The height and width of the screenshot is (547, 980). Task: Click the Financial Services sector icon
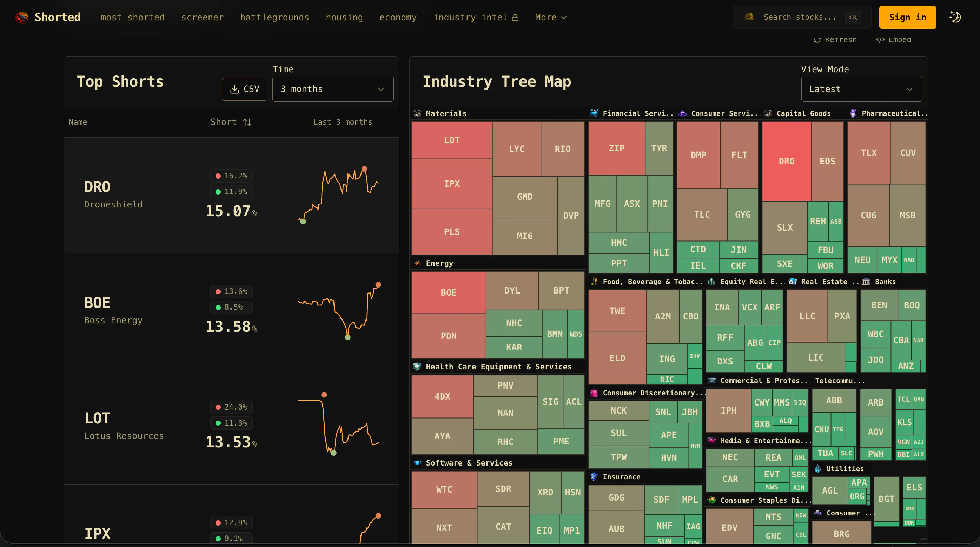(x=594, y=113)
